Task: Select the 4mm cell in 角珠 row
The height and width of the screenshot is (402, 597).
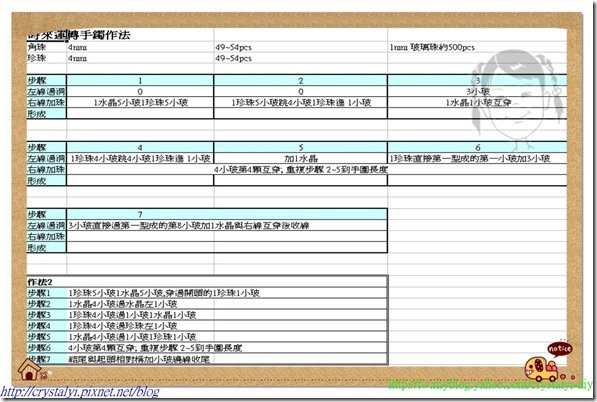Action: pos(77,48)
